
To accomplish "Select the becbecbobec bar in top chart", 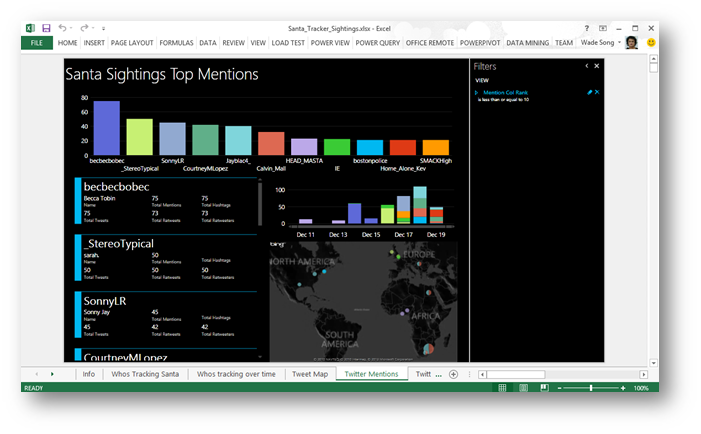I will [x=106, y=128].
